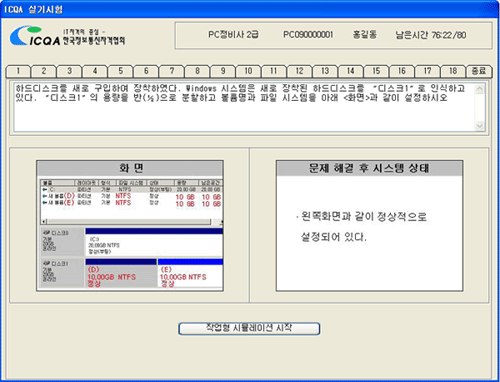Switch to question tab 18
Screen dimensions: 500x382
point(453,71)
